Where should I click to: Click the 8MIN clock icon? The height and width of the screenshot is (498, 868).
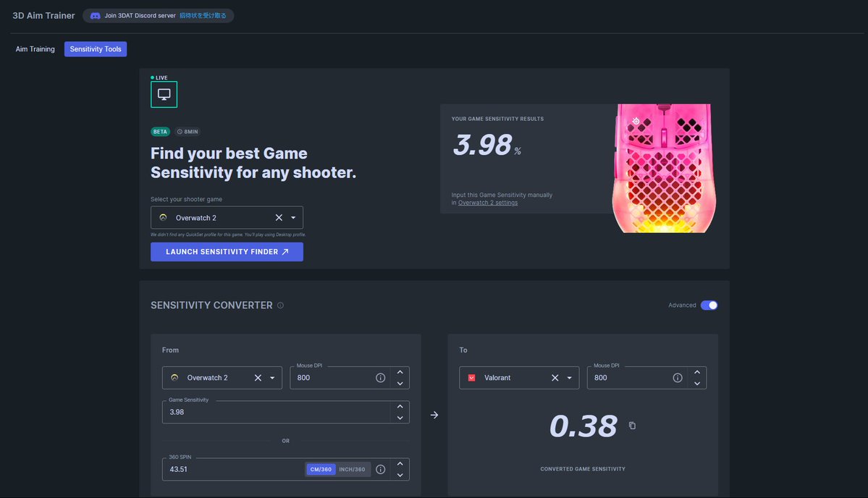180,132
